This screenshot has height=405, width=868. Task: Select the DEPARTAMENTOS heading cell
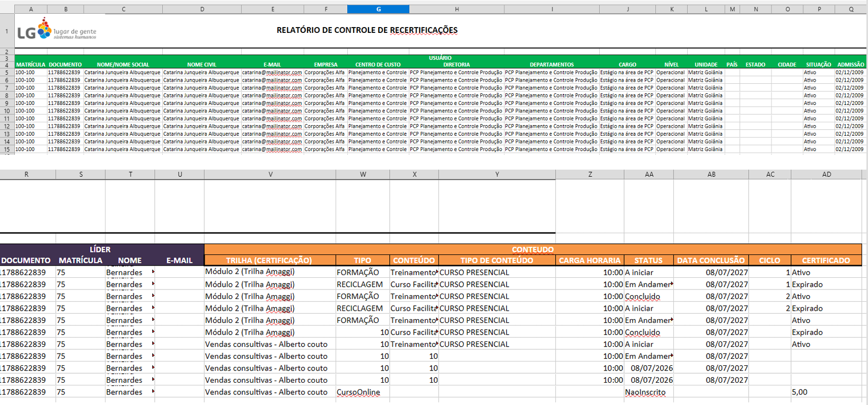(x=551, y=65)
